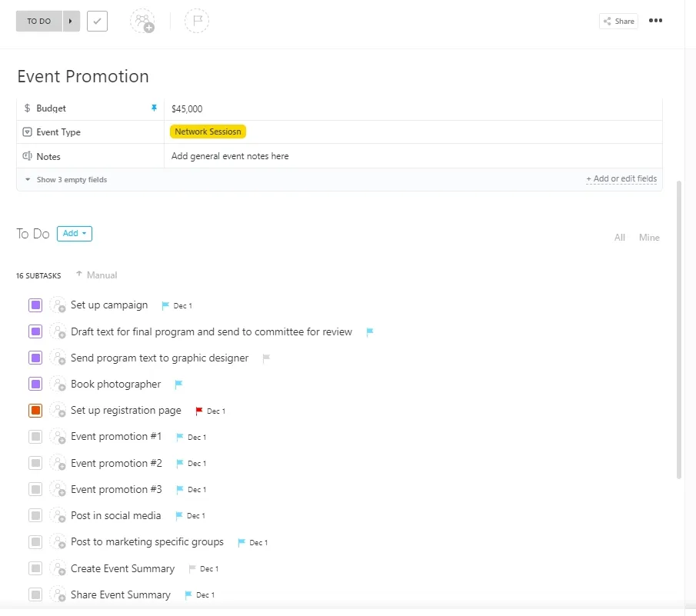Assign someone to Post to marketing specific groups
Screen dimensions: 696x616
[58, 542]
